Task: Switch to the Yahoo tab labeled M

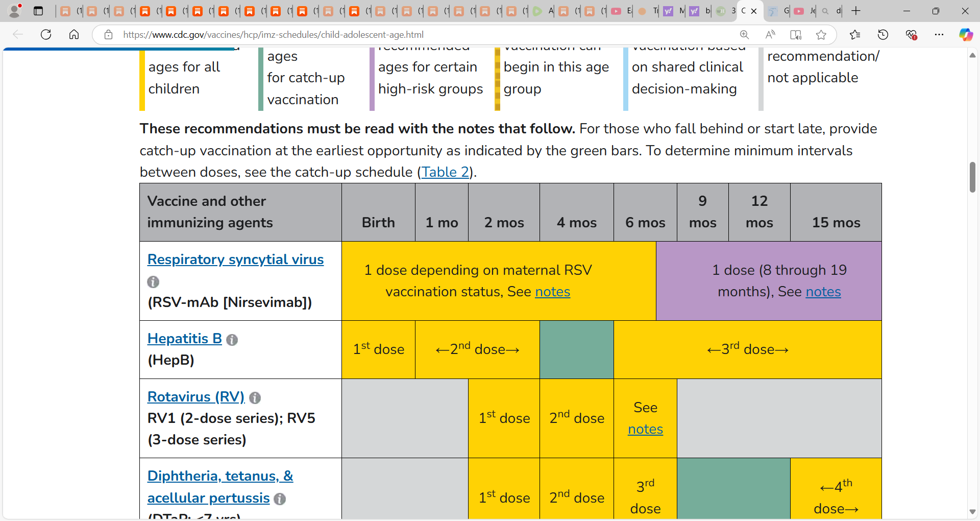Action: pos(673,11)
